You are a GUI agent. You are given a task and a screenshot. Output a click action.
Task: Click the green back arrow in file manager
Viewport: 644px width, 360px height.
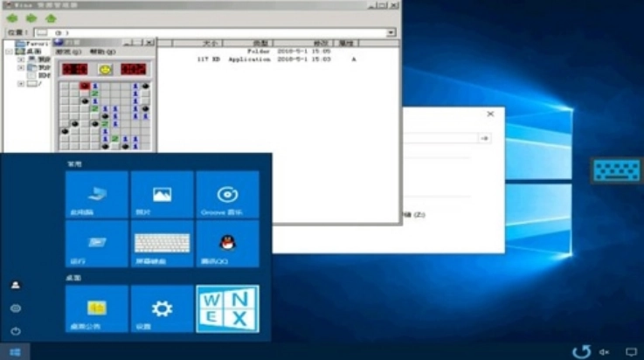tap(12, 17)
